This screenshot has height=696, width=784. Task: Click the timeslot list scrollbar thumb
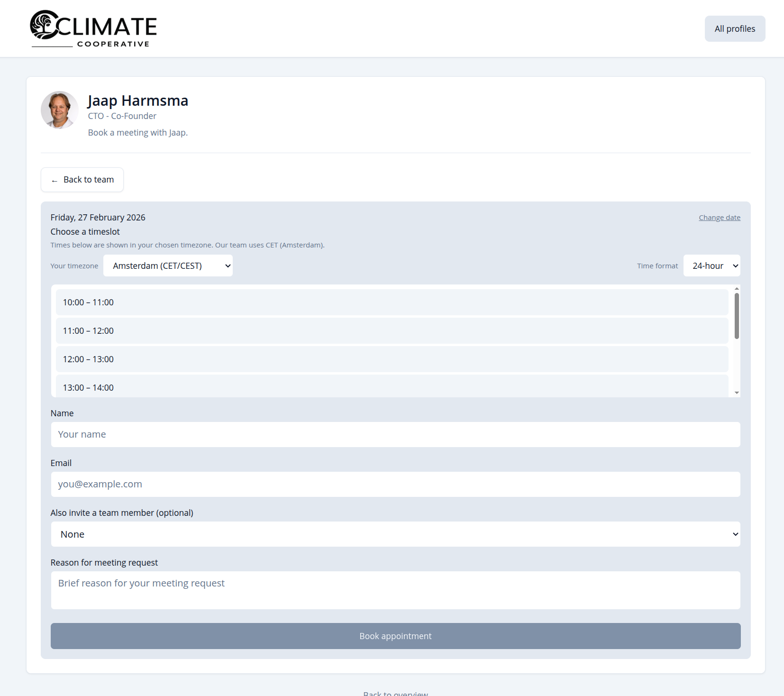tap(737, 316)
